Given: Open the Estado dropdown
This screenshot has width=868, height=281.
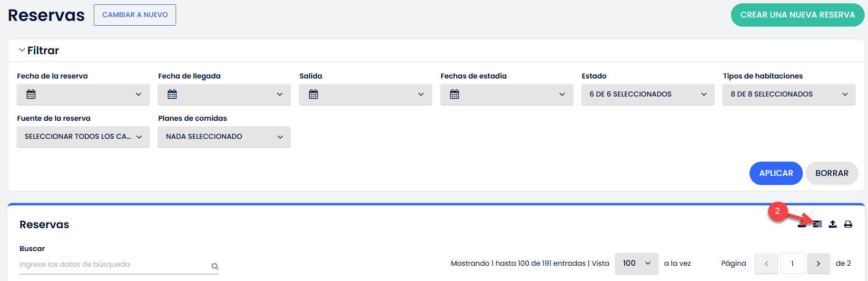Looking at the screenshot, I should coord(648,94).
